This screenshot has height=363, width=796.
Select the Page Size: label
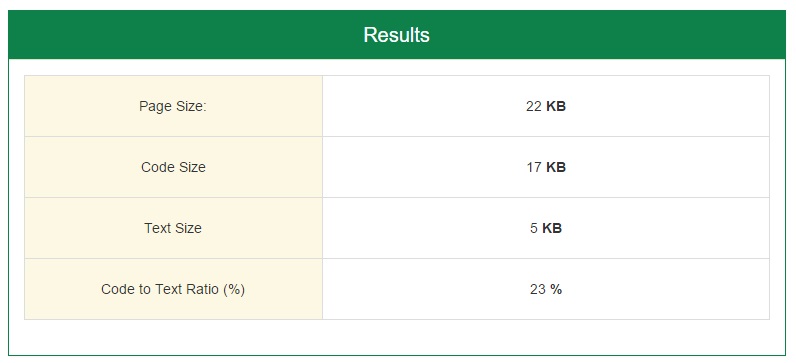coord(173,106)
